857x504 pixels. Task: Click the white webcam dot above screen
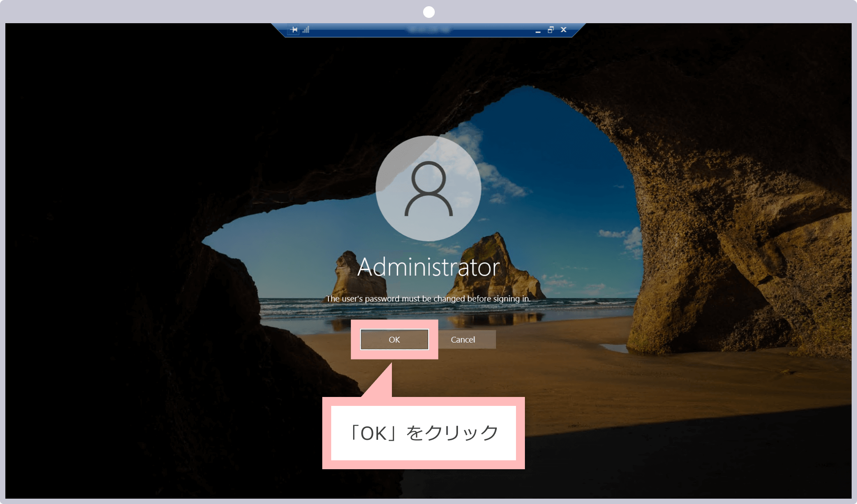coord(429,12)
